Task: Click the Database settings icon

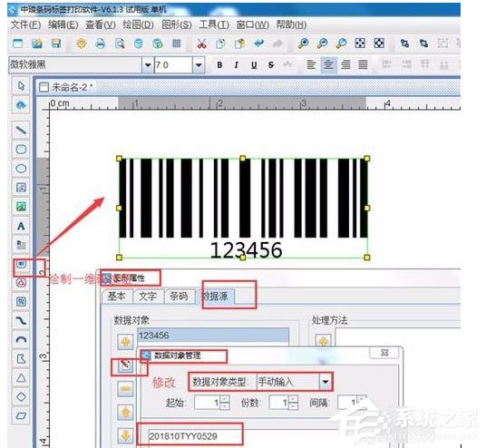Action: point(139,44)
